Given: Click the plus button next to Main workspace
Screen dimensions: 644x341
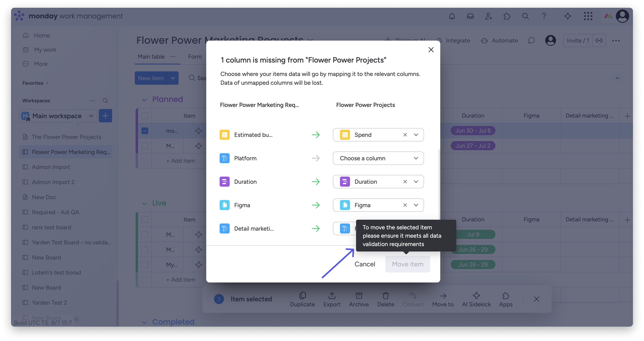Looking at the screenshot, I should pos(105,116).
